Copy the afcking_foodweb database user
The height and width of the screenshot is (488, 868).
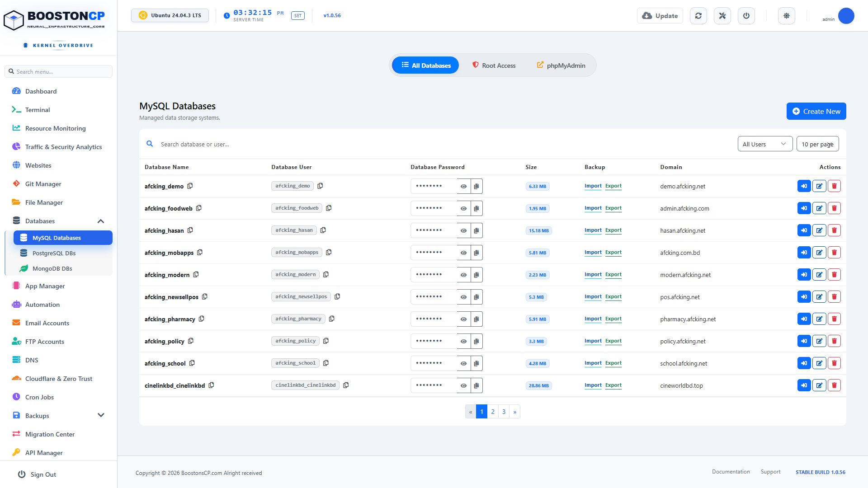(329, 208)
